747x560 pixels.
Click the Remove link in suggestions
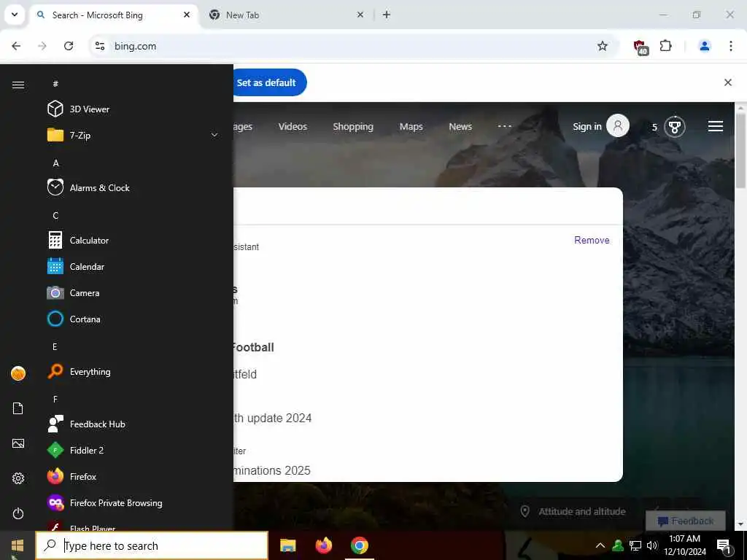592,240
